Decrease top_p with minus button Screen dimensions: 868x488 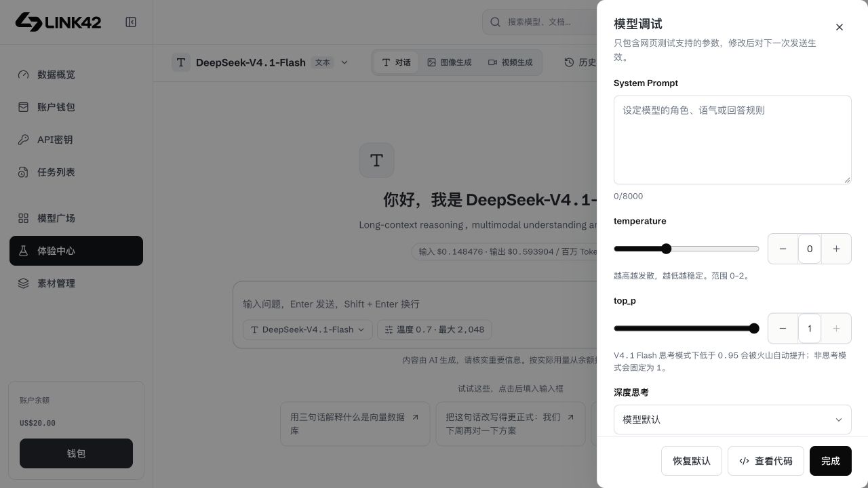tap(783, 328)
